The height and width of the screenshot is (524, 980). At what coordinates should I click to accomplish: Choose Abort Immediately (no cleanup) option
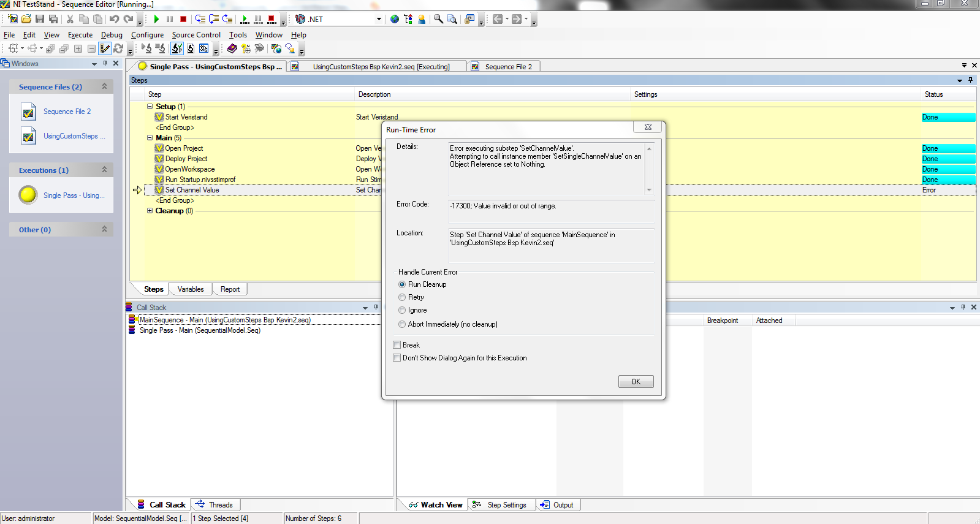point(402,324)
